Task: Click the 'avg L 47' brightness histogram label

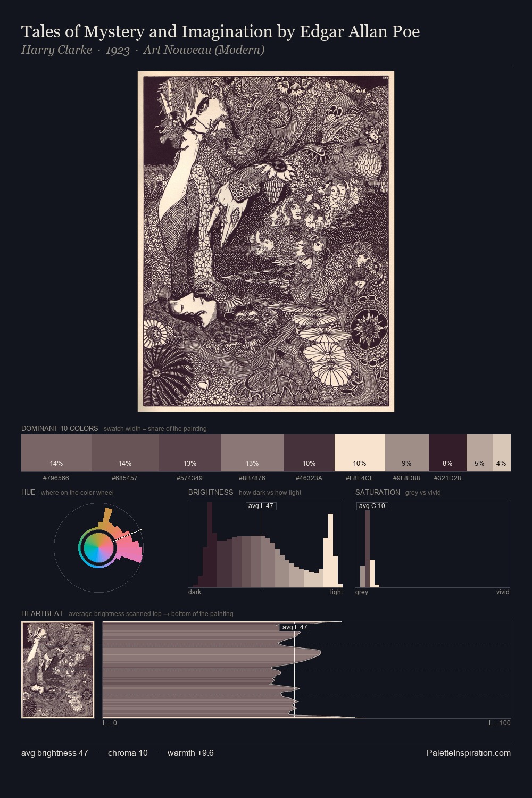Action: pos(261,506)
